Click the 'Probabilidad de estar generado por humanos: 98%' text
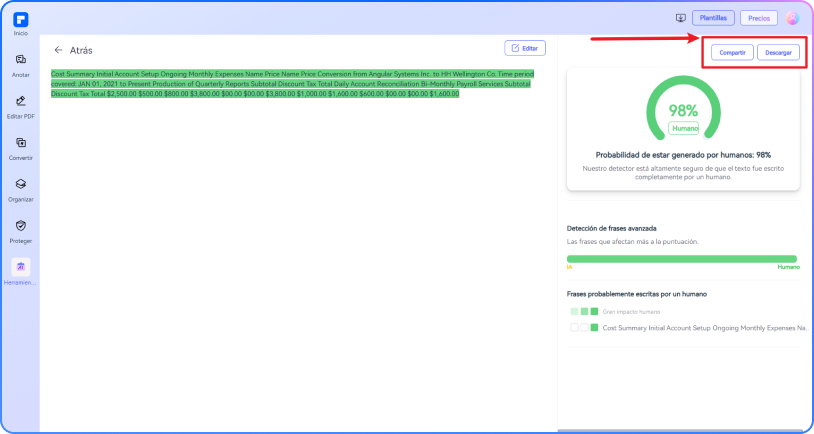The width and height of the screenshot is (814, 434). pos(683,155)
